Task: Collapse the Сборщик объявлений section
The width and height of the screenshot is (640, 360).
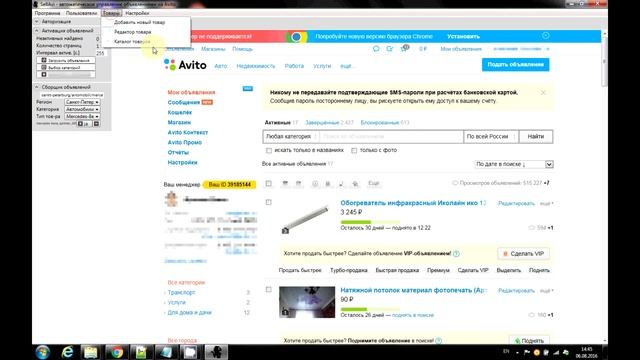Action: 37,87
